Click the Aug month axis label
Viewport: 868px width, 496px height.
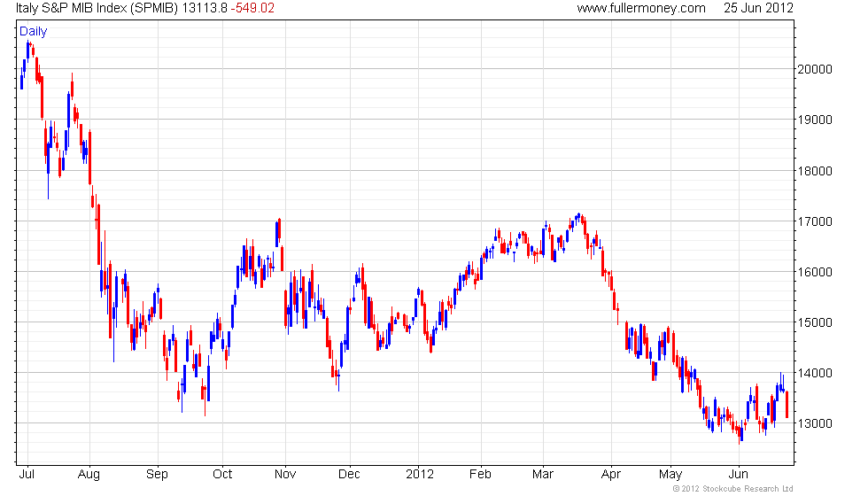point(89,475)
